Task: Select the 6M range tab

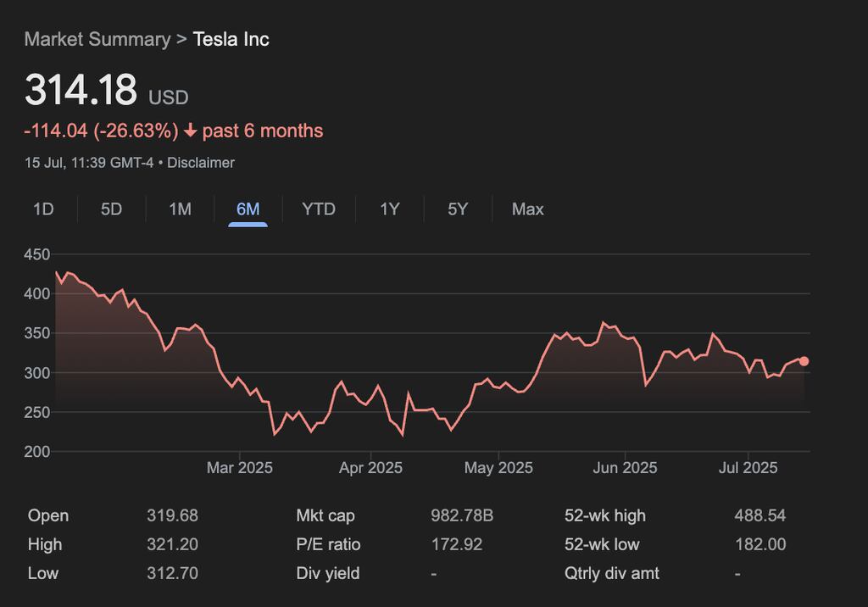Action: pos(248,209)
